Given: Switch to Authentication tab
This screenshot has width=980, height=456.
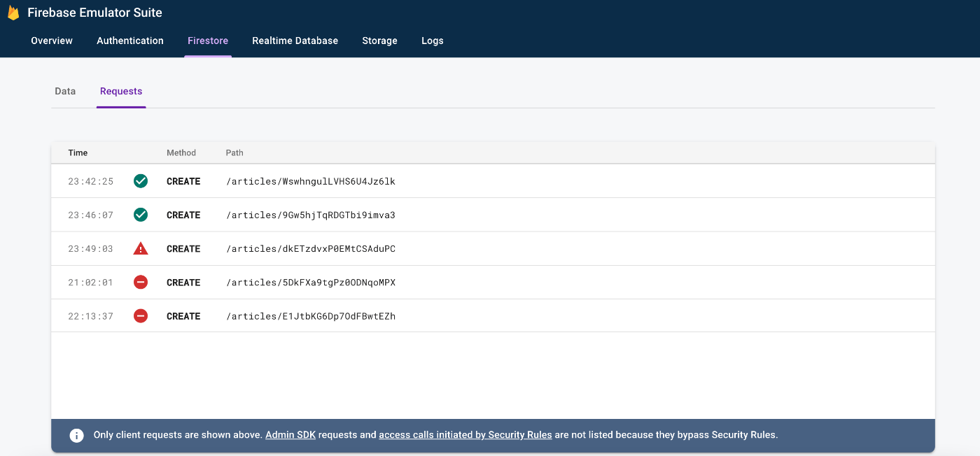Looking at the screenshot, I should (130, 41).
